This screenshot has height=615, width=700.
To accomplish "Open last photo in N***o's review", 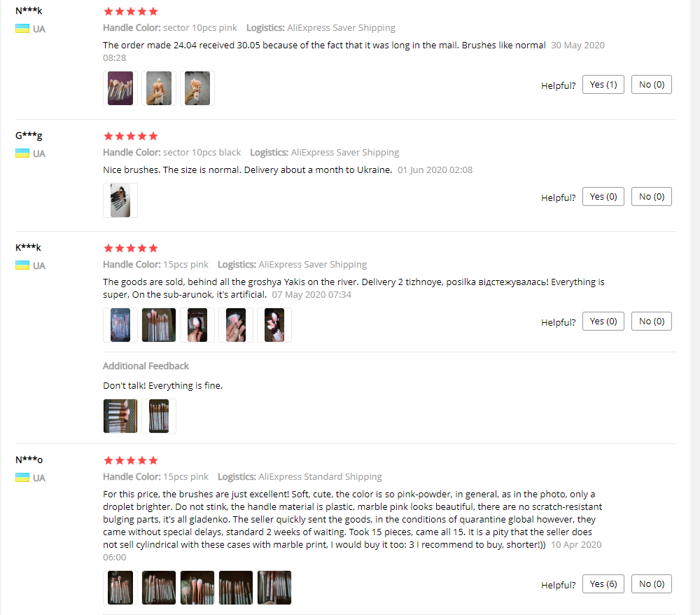I will (274, 588).
